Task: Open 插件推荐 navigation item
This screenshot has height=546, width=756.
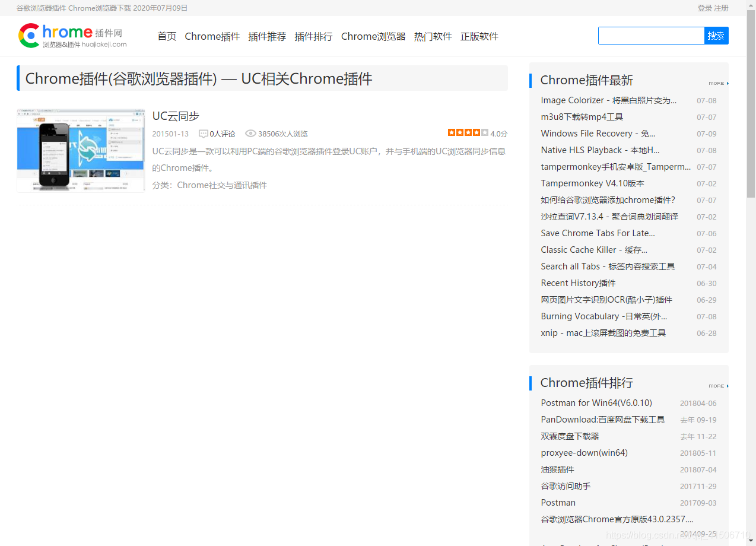Action: click(267, 36)
